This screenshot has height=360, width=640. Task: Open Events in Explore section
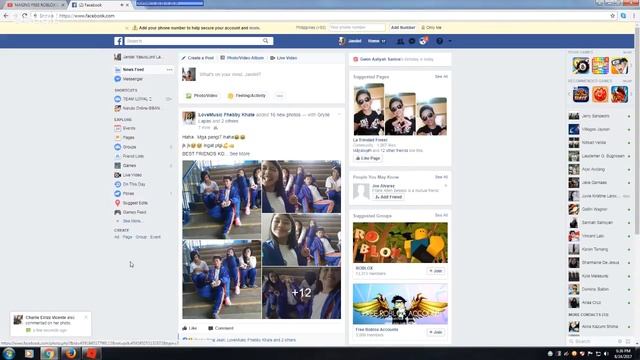point(129,128)
